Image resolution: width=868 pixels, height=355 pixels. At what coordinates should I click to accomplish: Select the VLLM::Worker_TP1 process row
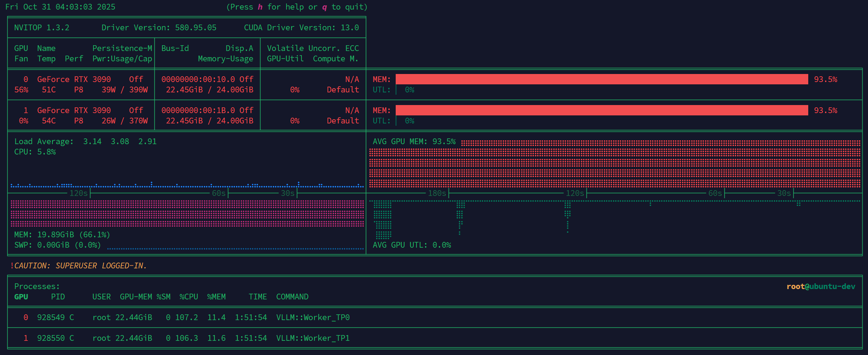coord(435,338)
